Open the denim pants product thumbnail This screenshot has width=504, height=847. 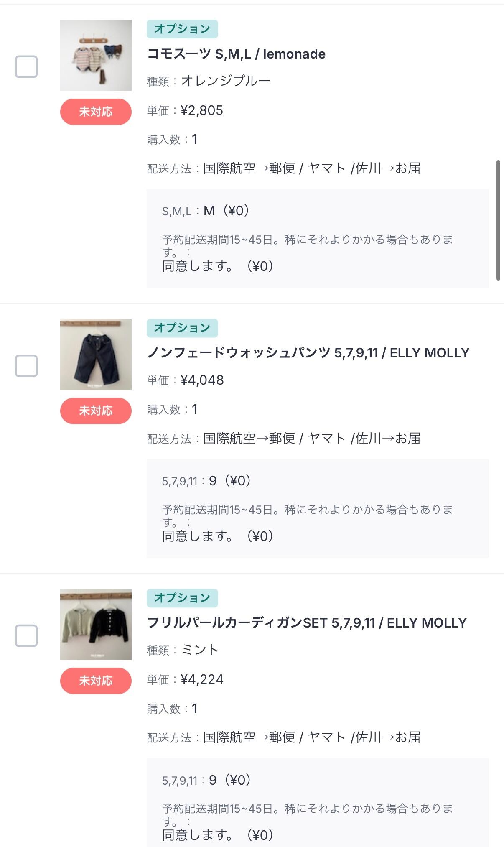point(96,355)
